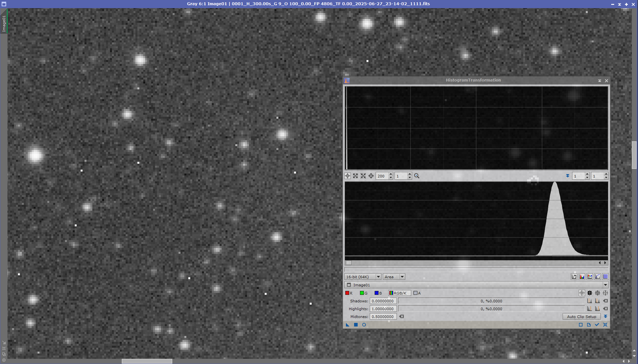This screenshot has width=638, height=364.
Task: Select the B blue channel
Action: click(378, 293)
